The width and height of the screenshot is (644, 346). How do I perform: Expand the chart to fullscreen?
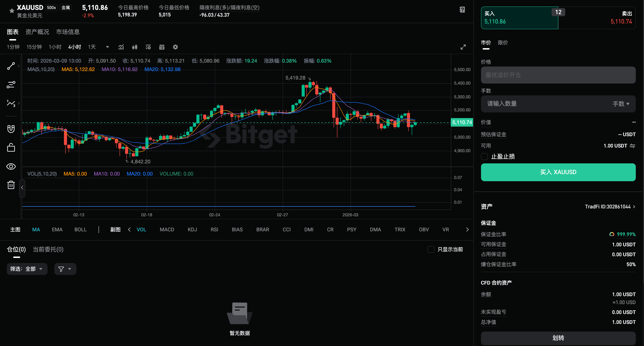463,47
